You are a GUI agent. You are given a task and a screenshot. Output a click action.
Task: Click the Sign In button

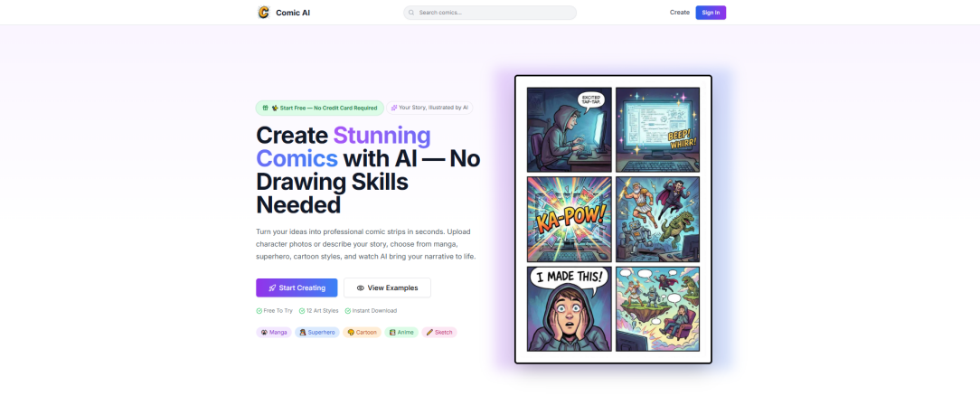click(x=711, y=13)
